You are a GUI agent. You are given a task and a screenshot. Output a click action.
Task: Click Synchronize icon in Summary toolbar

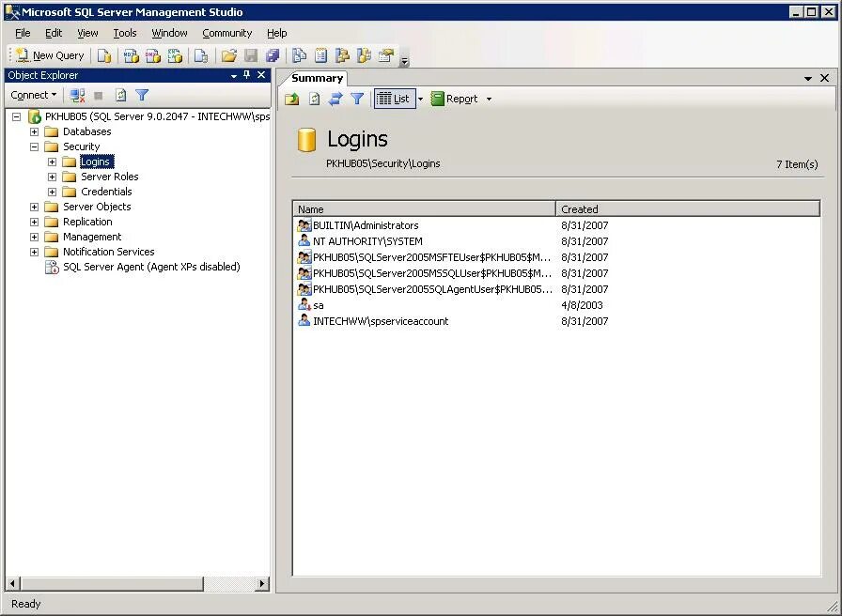pos(335,99)
